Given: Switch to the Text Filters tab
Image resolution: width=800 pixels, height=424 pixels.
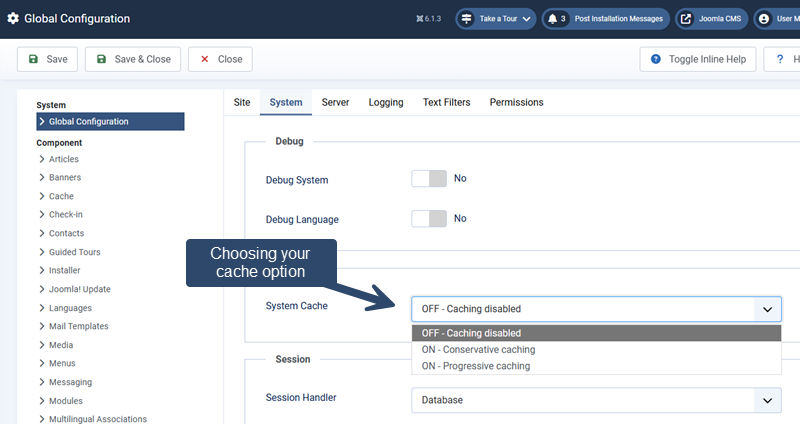Looking at the screenshot, I should [x=446, y=102].
